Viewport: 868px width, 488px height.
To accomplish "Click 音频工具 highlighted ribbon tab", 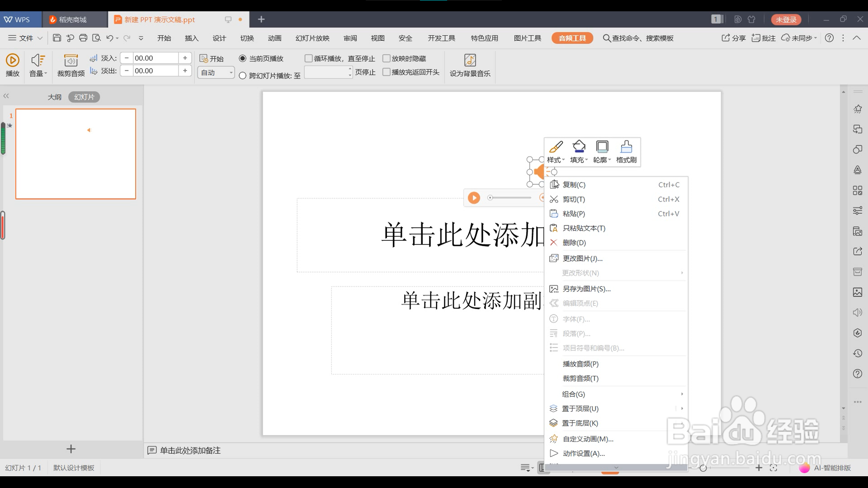I will [x=572, y=38].
